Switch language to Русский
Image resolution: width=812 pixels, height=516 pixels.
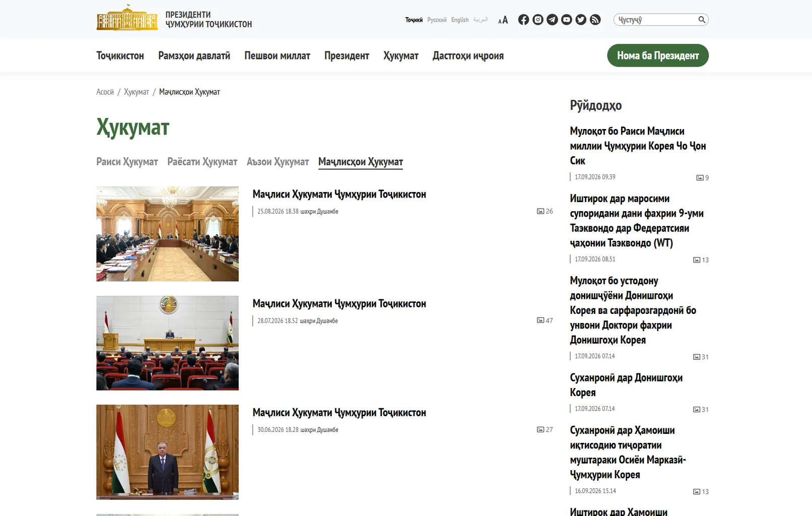pos(437,20)
